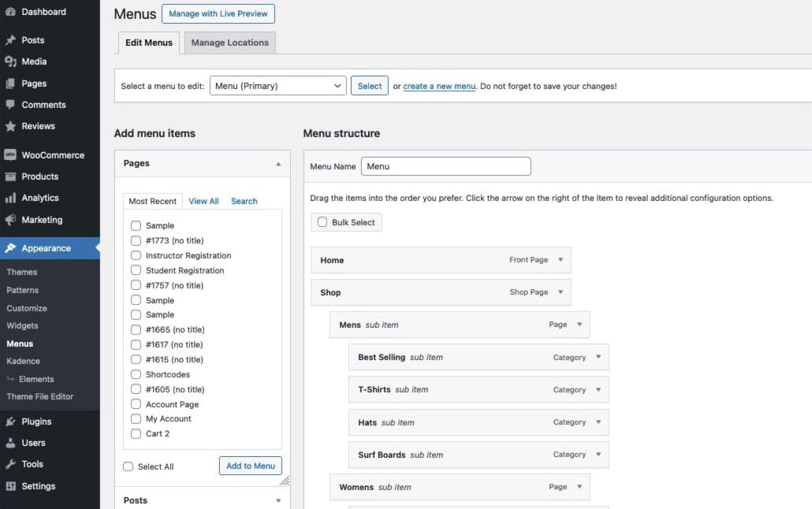Expand the Posts panel
812x509 pixels.
[x=277, y=500]
